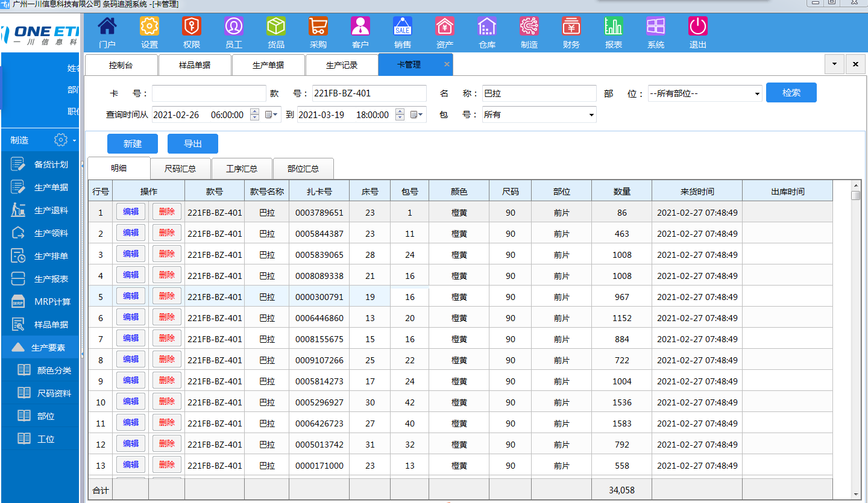Switch to the 尺码汇总 tab
Screen dimensions: 868x503
[180, 169]
